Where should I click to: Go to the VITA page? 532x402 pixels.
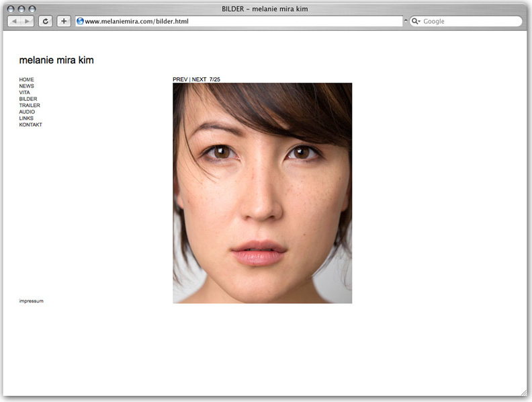click(24, 92)
